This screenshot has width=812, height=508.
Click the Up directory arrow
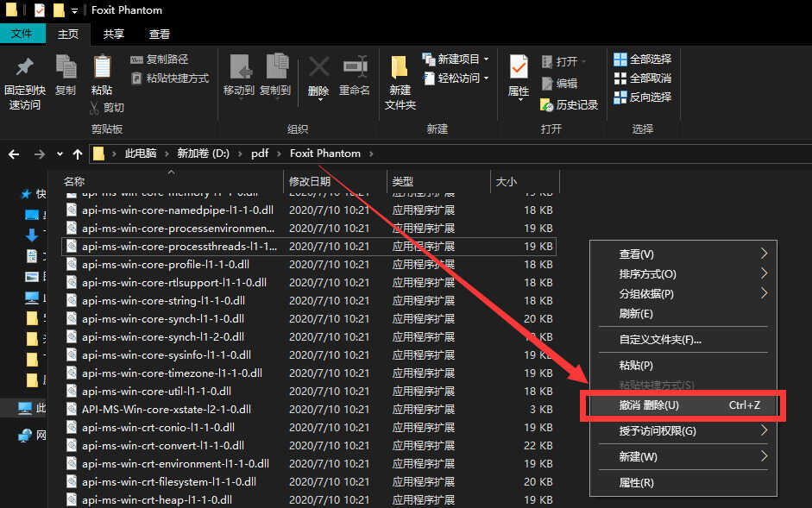tap(78, 154)
